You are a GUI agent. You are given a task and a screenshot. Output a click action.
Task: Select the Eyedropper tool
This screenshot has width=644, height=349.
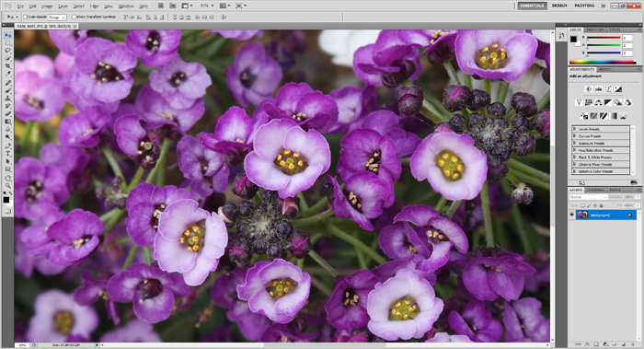click(x=7, y=74)
